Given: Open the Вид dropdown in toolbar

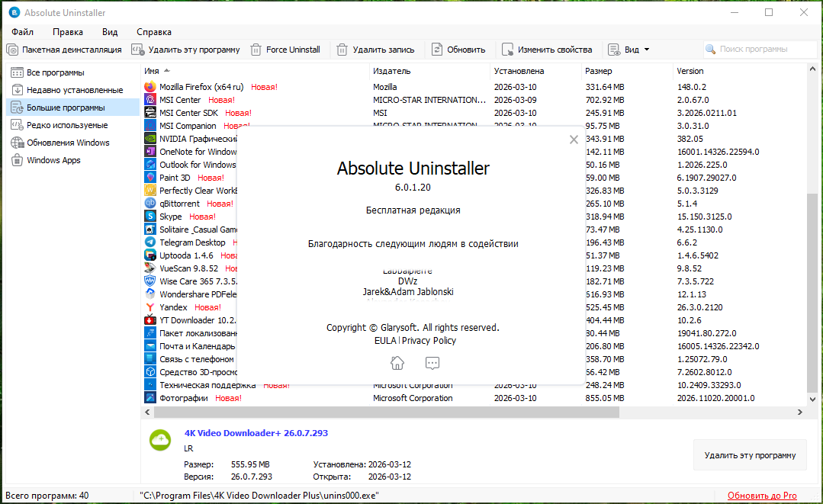Looking at the screenshot, I should [x=629, y=50].
